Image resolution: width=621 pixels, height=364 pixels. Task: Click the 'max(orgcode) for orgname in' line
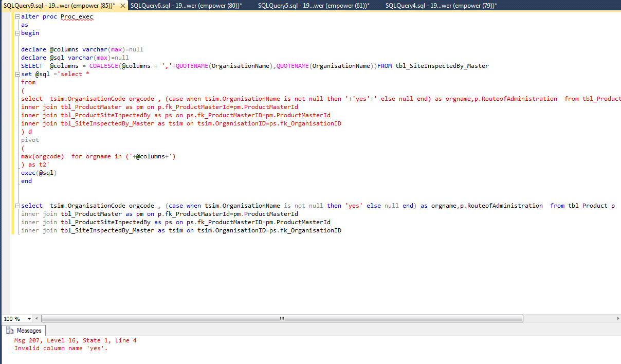tap(98, 156)
